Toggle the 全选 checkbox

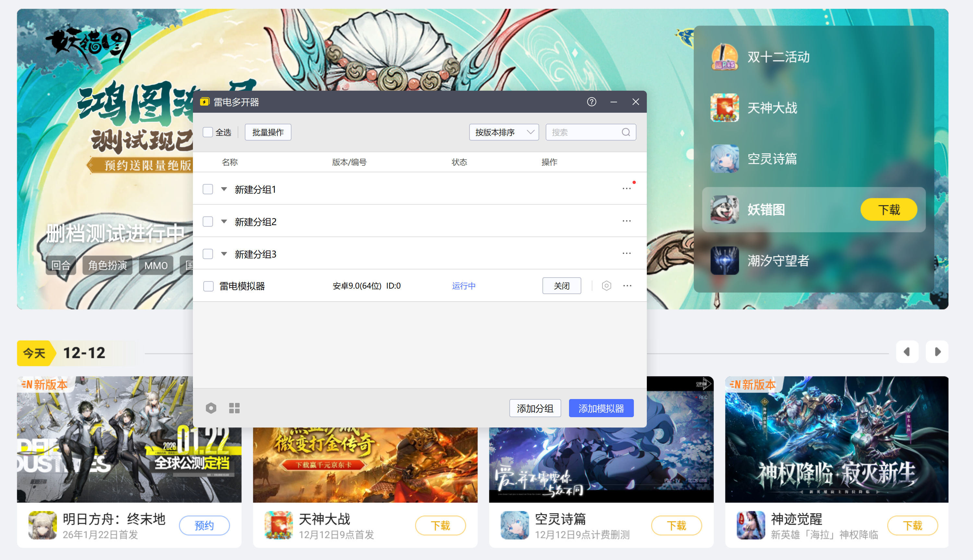pyautogui.click(x=208, y=132)
